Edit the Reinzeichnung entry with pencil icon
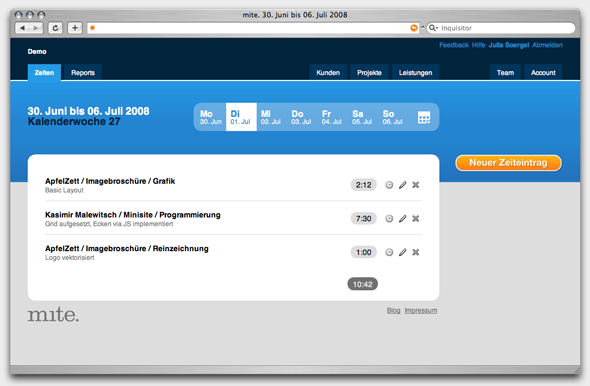Screen dimensions: 590x386 click(403, 252)
